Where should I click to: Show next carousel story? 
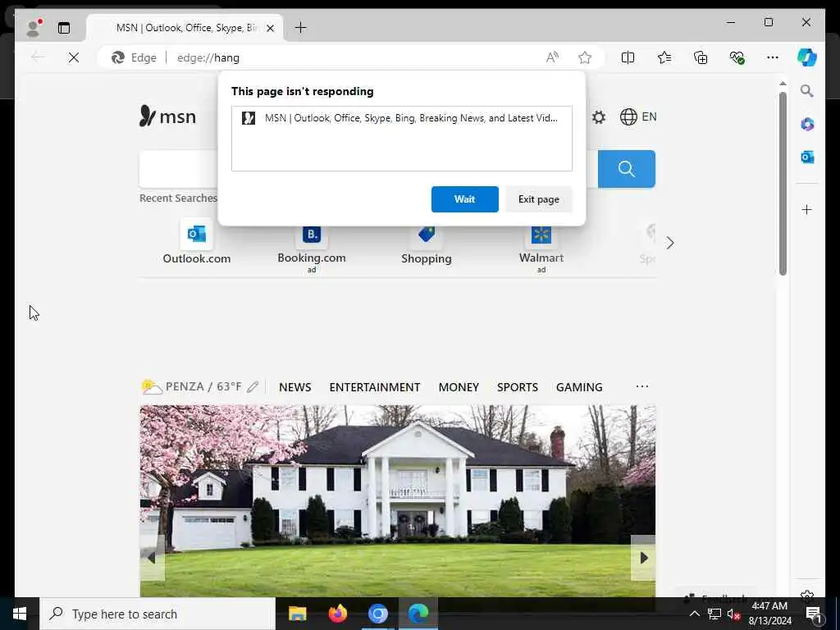[x=643, y=558]
